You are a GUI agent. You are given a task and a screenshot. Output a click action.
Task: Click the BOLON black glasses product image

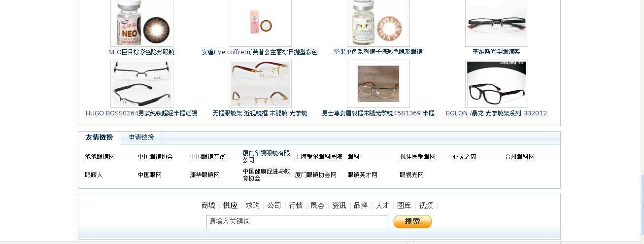(497, 84)
